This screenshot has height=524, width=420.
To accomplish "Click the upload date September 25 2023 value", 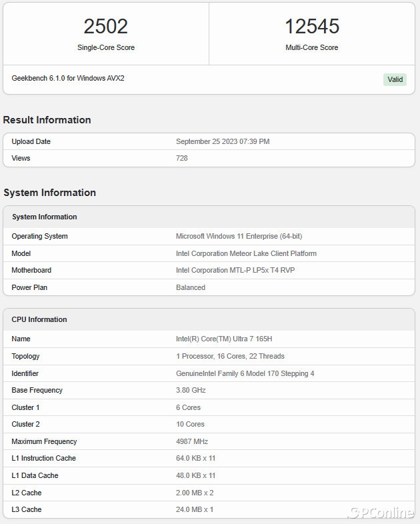I will pyautogui.click(x=223, y=141).
